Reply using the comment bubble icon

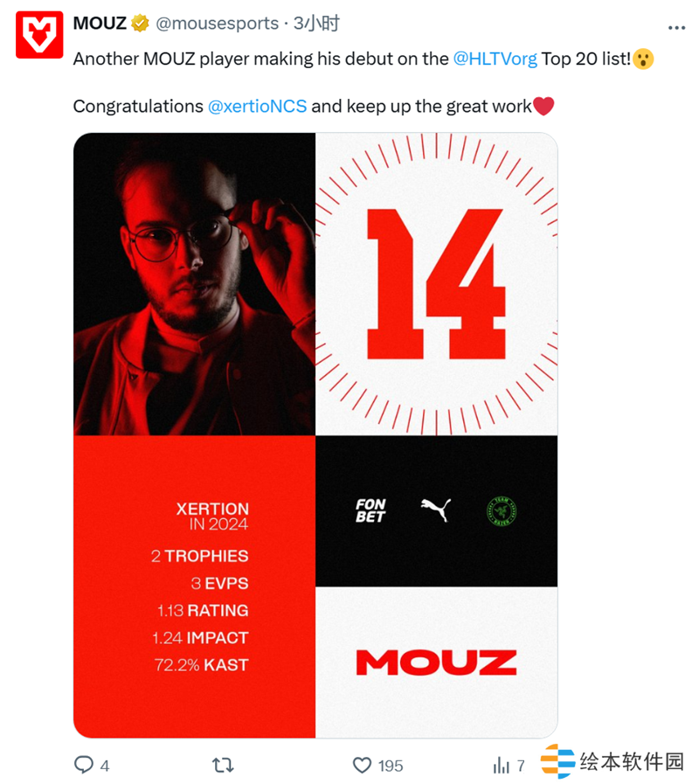coord(84,765)
